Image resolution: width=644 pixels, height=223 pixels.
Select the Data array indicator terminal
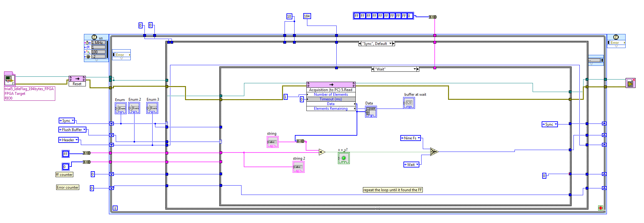click(371, 112)
